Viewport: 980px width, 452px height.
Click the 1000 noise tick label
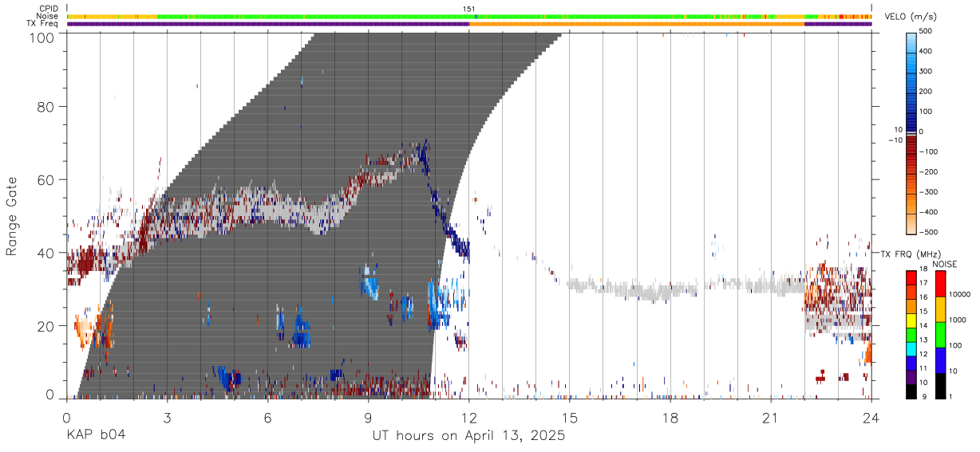956,320
